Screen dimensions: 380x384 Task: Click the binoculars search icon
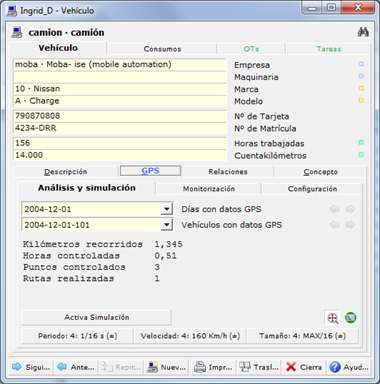(x=363, y=32)
